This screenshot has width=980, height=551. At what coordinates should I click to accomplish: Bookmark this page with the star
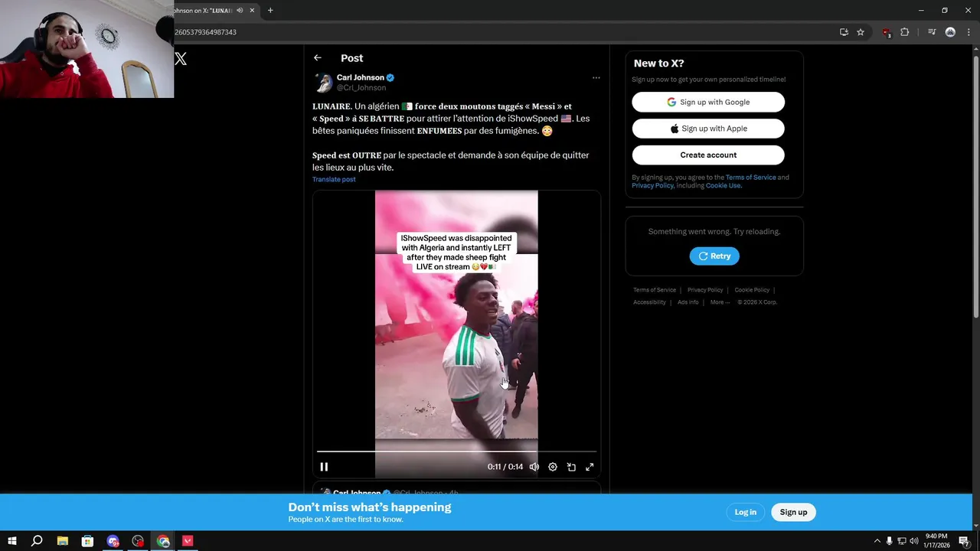(x=861, y=32)
